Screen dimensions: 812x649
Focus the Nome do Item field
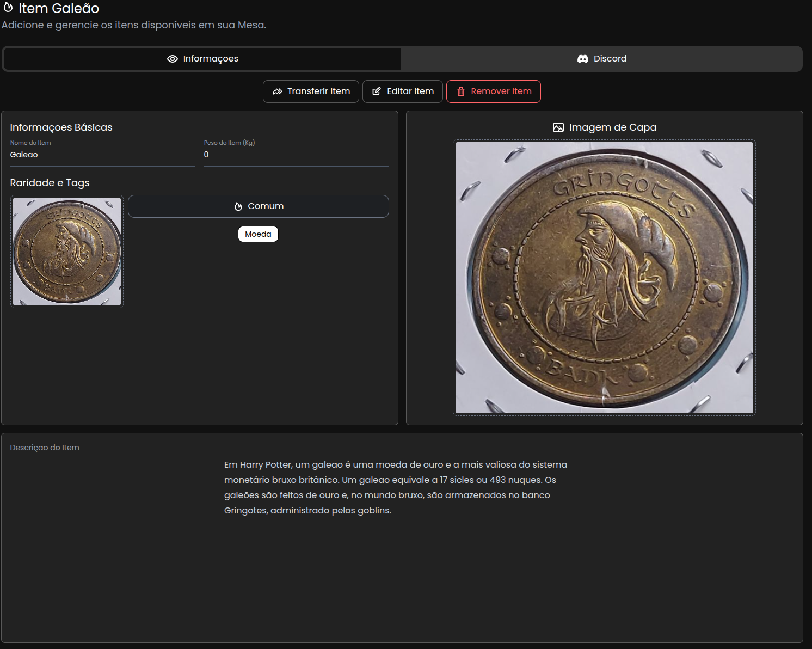tap(102, 155)
